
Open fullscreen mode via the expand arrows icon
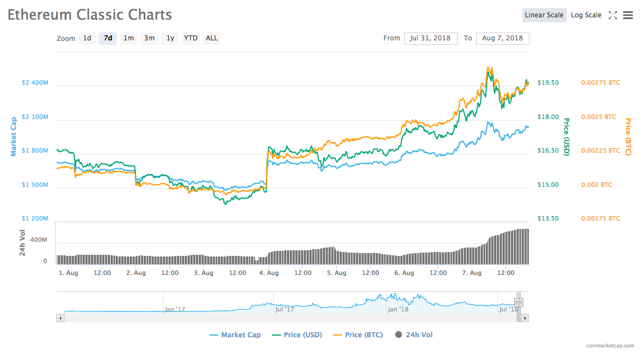click(613, 15)
